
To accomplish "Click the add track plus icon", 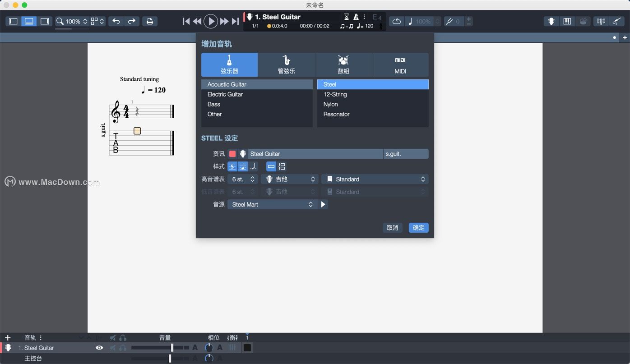I will [x=8, y=337].
